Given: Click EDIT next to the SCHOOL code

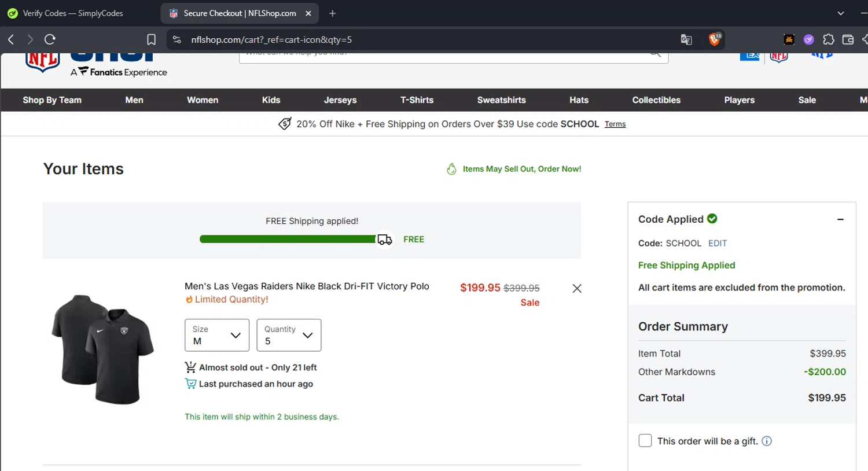Looking at the screenshot, I should [718, 243].
